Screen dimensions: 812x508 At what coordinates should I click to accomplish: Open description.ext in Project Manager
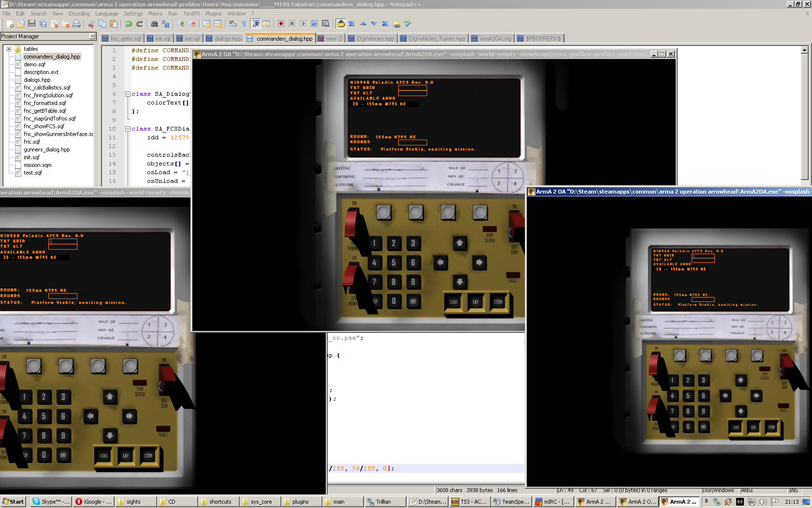coord(41,72)
